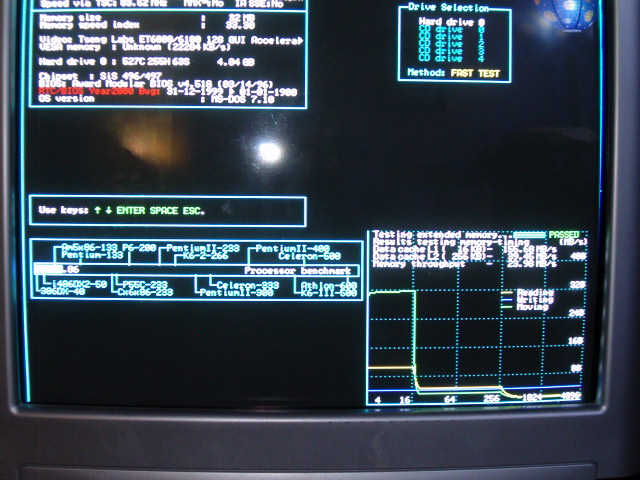Click the Chipset SiS 496/497 line

coord(100,76)
